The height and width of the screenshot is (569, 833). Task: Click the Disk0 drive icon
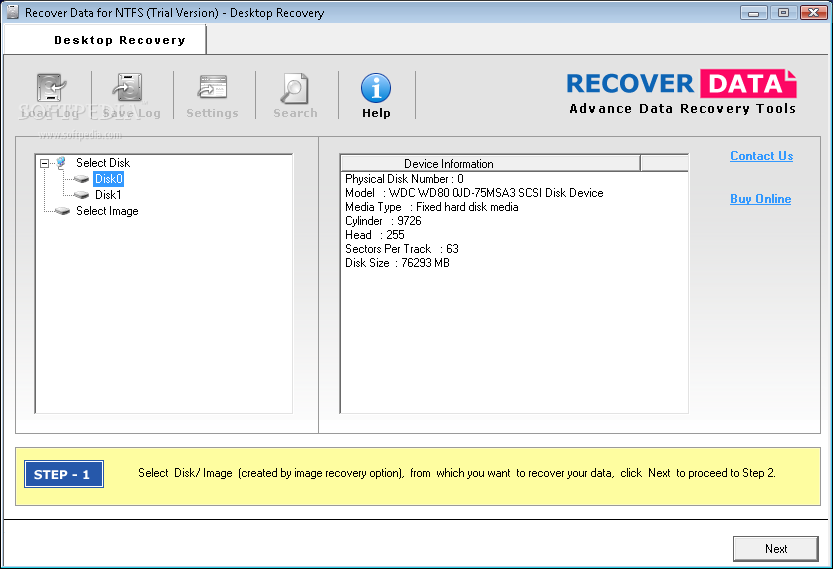pos(81,179)
